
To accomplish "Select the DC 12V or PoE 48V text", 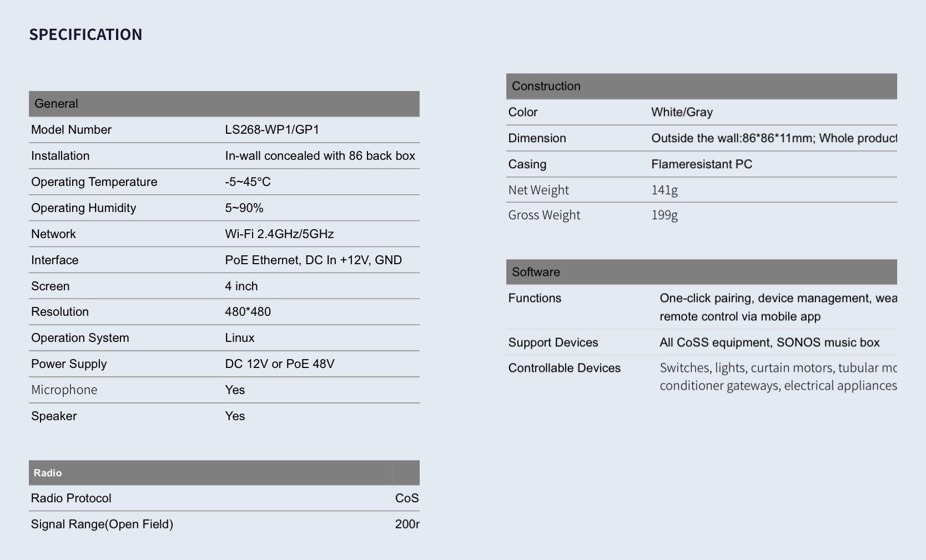I will (279, 364).
